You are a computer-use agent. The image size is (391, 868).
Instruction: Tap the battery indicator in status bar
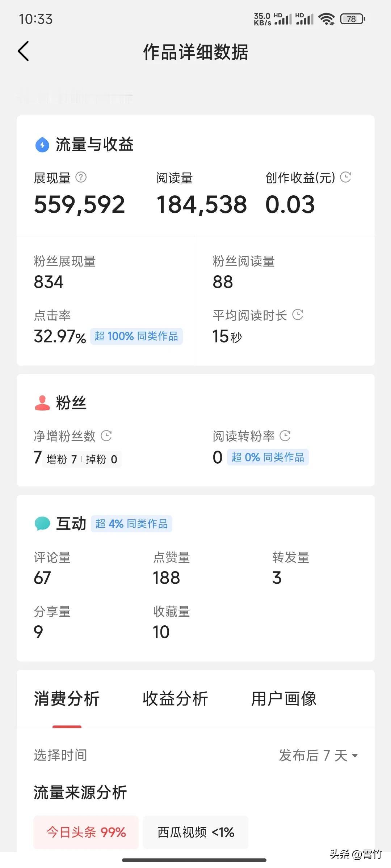(353, 19)
